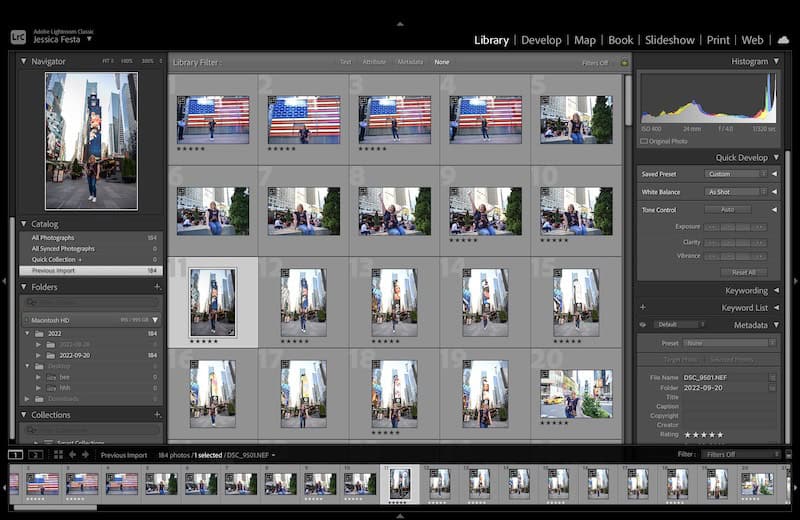The height and width of the screenshot is (520, 800).
Task: Select All Photographs in Catalog
Action: 91,238
